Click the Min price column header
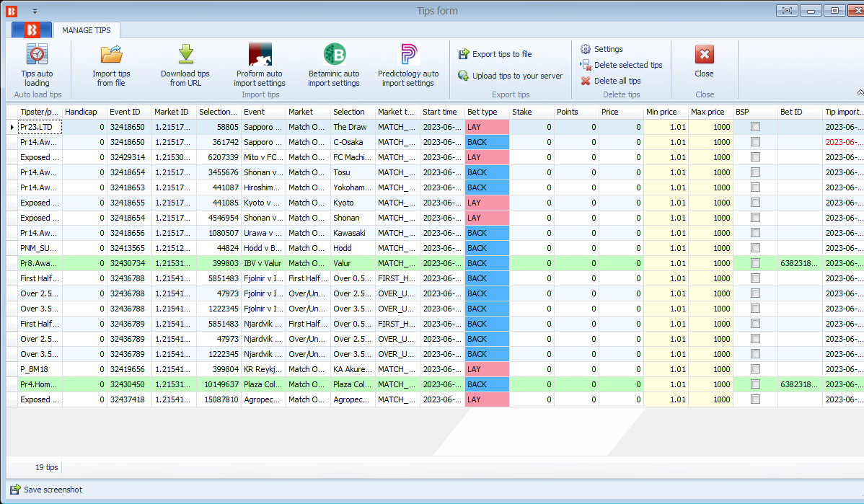The image size is (864, 504). point(666,112)
